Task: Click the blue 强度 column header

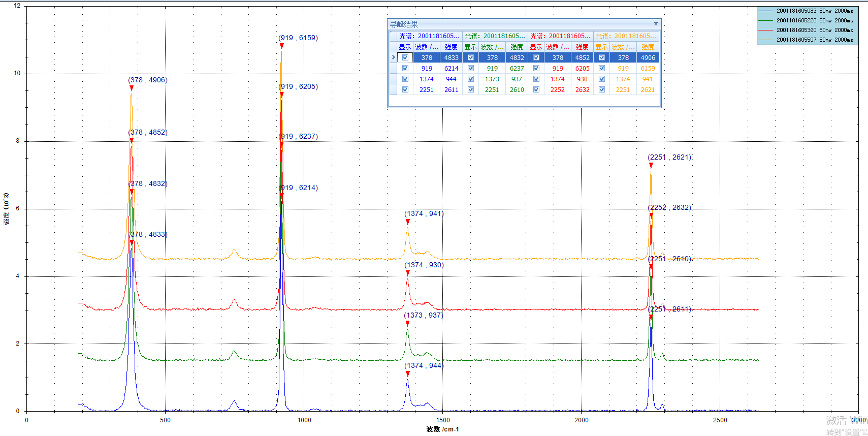Action: (x=451, y=47)
